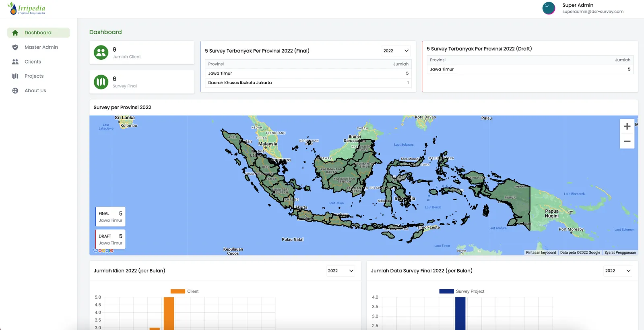Click the orange Client chart bar
The width and height of the screenshot is (644, 330).
(x=169, y=313)
